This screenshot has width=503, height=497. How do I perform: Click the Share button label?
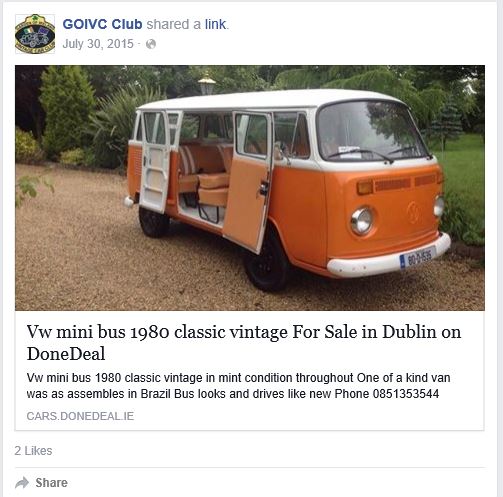pos(52,483)
